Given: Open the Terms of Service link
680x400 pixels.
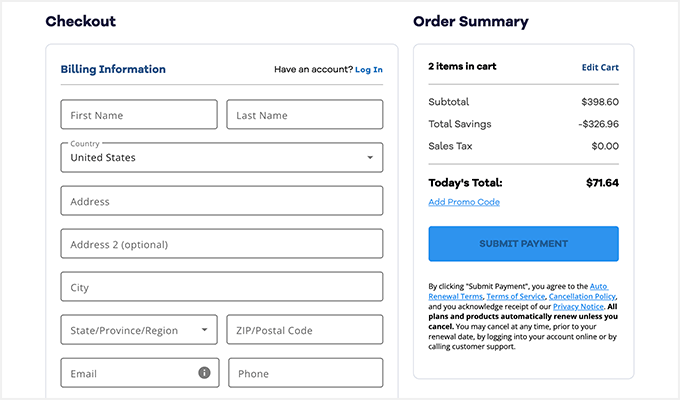Looking at the screenshot, I should coord(516,297).
